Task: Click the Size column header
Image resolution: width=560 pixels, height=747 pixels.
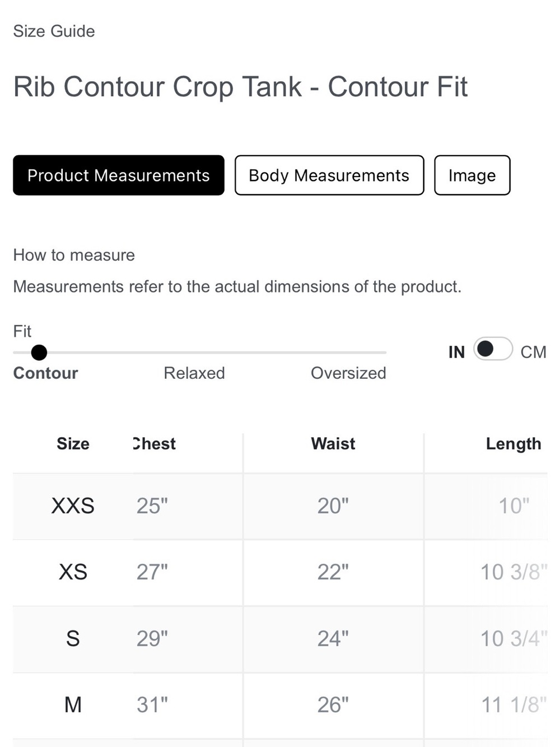Action: click(73, 444)
